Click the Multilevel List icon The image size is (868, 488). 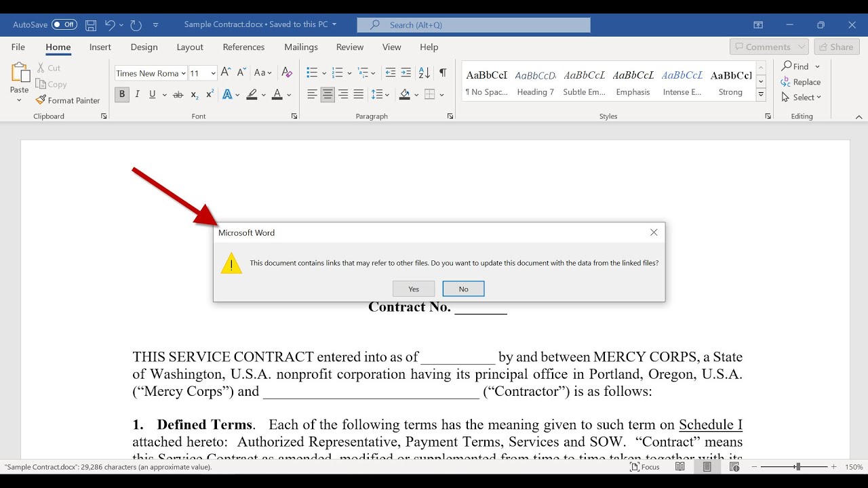click(x=363, y=73)
